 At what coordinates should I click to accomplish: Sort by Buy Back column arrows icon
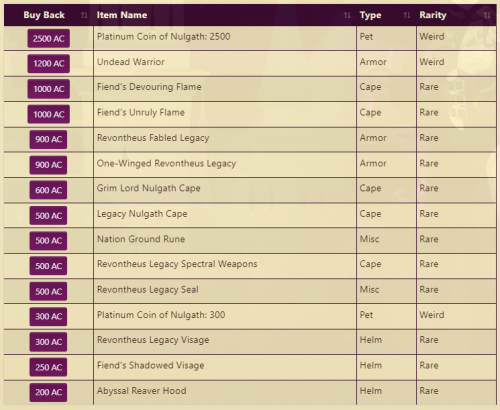(x=84, y=15)
